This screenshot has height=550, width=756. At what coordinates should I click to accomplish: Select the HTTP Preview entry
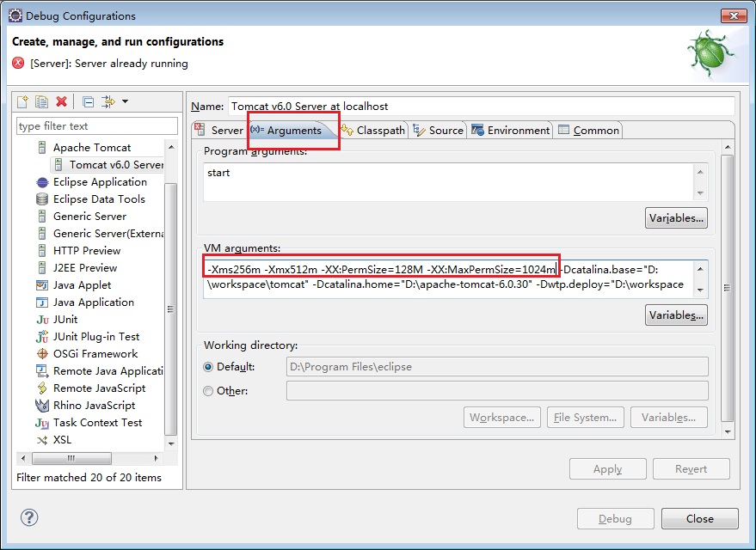(87, 251)
